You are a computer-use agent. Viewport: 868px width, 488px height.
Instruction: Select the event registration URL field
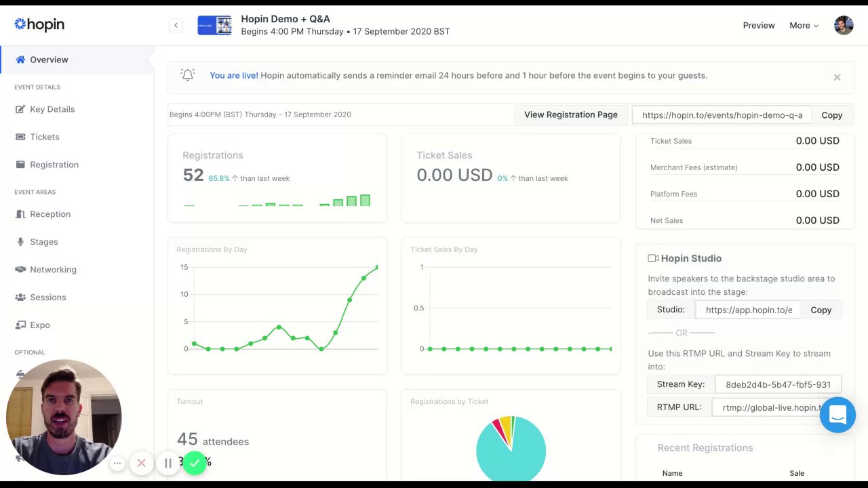point(722,115)
